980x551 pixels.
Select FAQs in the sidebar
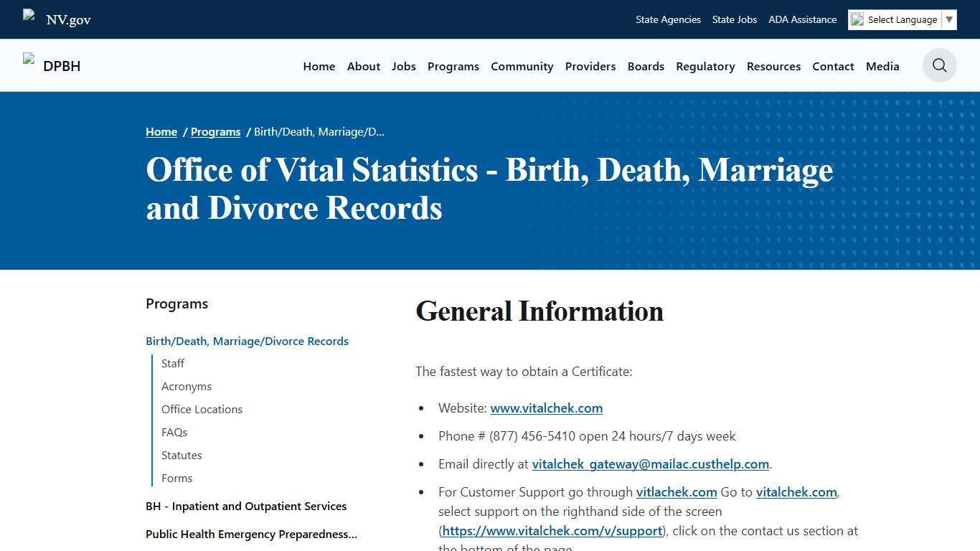click(174, 432)
